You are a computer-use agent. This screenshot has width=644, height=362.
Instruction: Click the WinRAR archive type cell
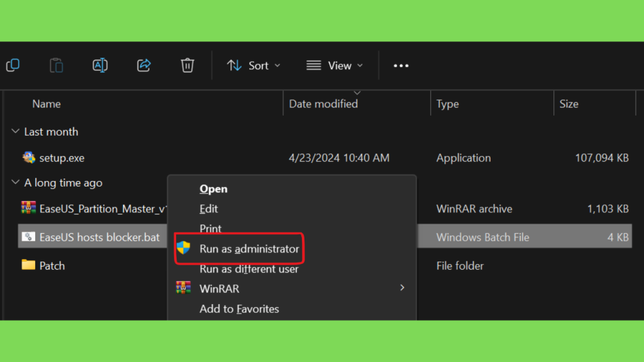tap(474, 209)
